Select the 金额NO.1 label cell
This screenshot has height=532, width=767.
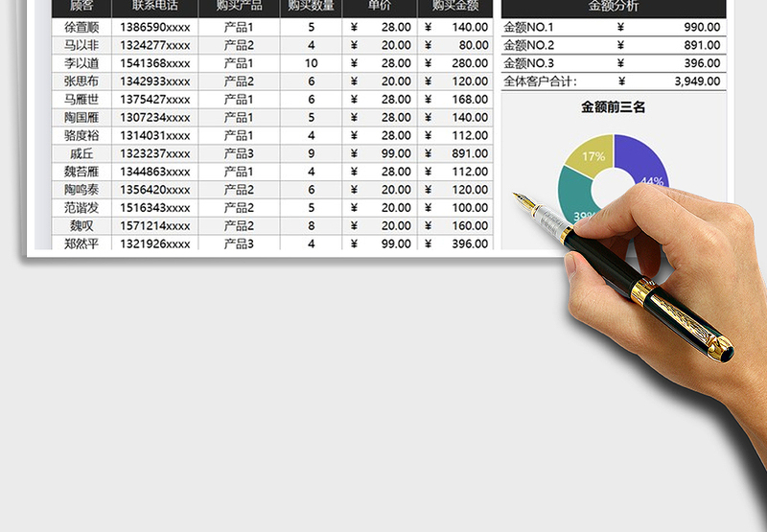(529, 28)
